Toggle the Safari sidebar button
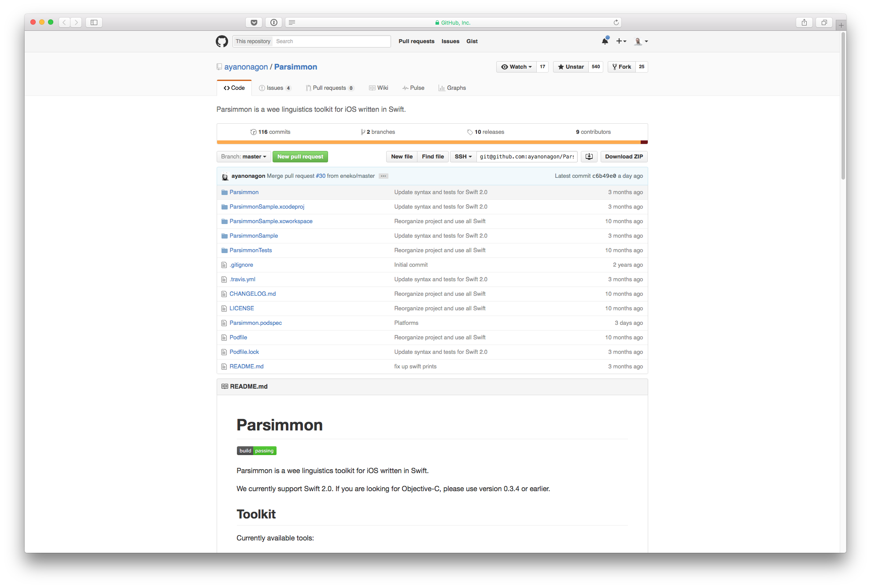 [94, 22]
